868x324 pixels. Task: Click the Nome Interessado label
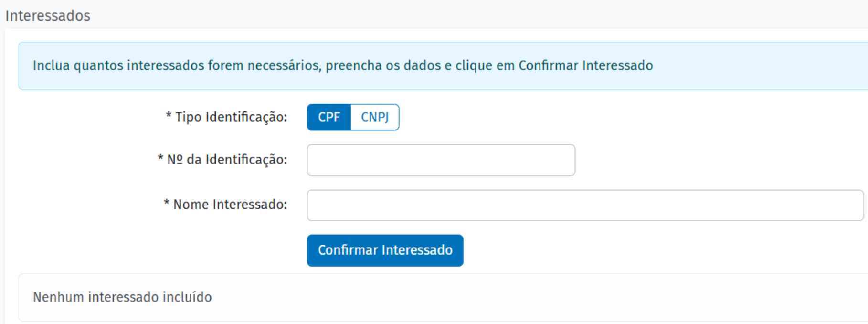point(230,205)
